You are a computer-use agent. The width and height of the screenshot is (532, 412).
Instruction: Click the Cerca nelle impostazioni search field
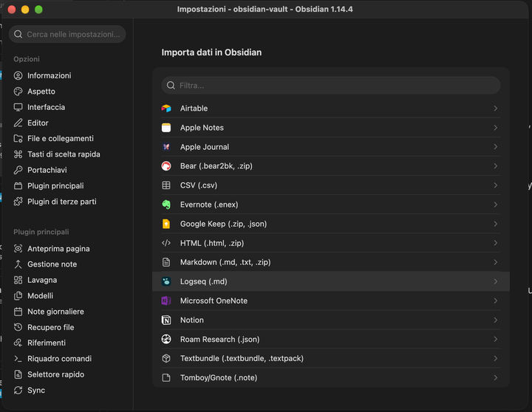(67, 34)
